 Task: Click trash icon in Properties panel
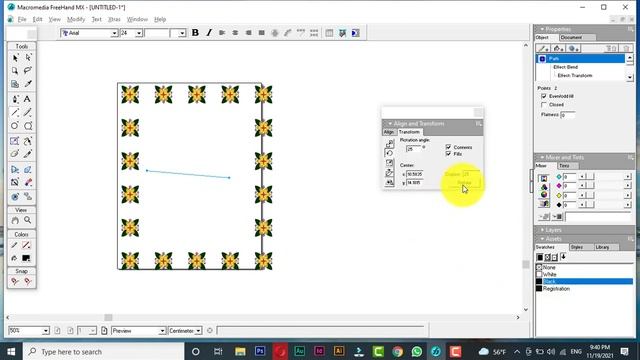click(626, 49)
